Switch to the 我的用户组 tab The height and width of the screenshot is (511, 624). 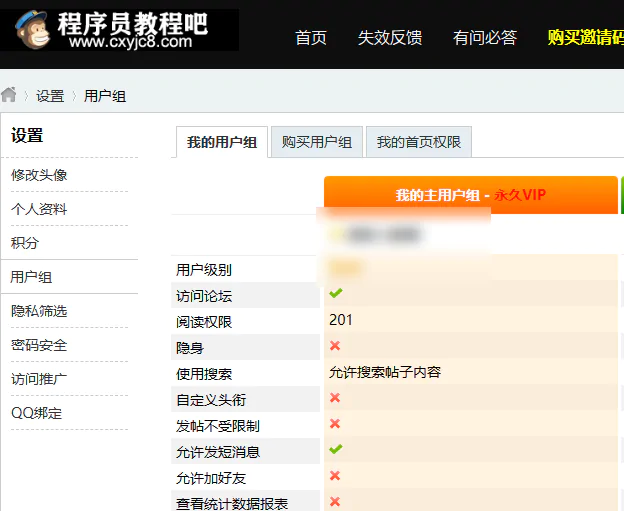(222, 142)
